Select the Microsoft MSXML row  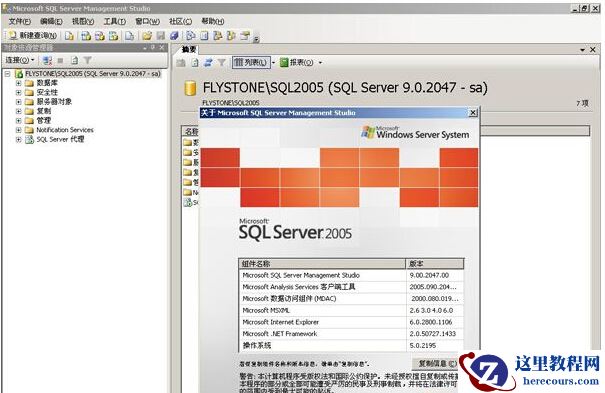click(351, 310)
